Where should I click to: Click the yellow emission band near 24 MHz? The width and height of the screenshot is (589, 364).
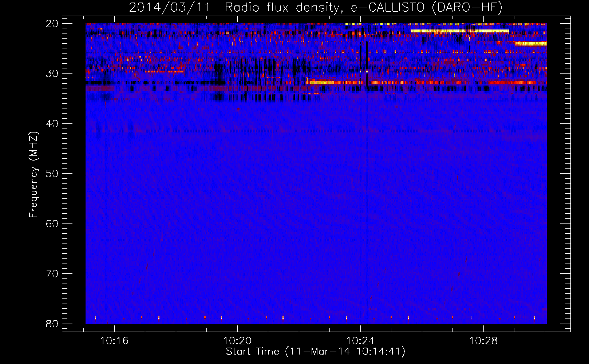(x=531, y=44)
